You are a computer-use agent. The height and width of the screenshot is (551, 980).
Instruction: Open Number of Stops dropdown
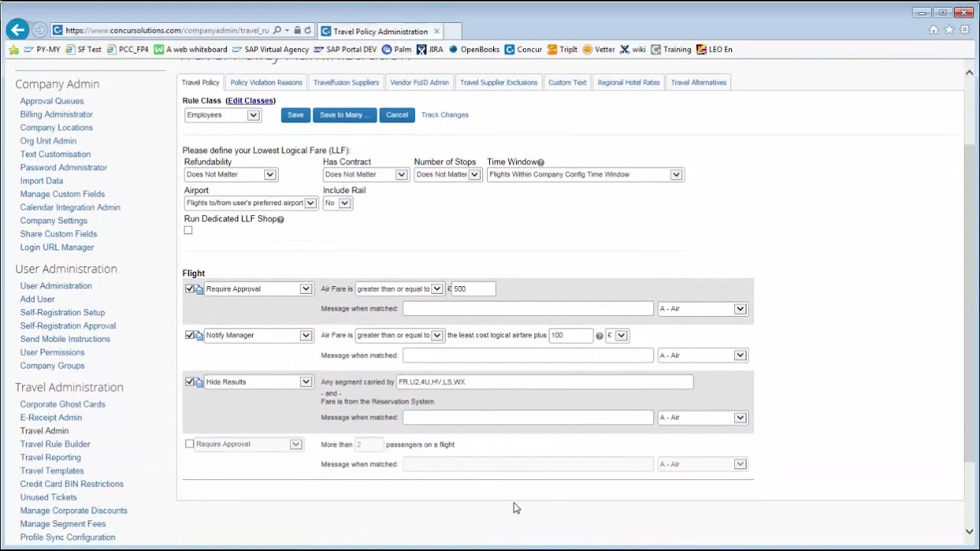[447, 174]
